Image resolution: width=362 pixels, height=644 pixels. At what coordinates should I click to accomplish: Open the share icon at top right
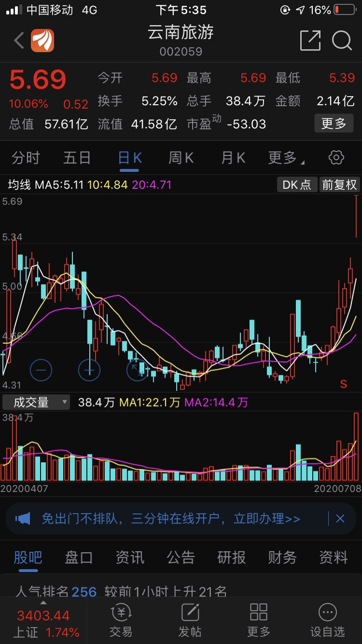310,41
